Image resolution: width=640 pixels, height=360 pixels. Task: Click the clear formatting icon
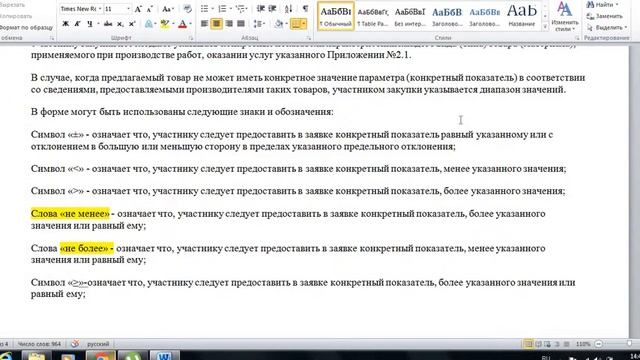[x=187, y=9]
